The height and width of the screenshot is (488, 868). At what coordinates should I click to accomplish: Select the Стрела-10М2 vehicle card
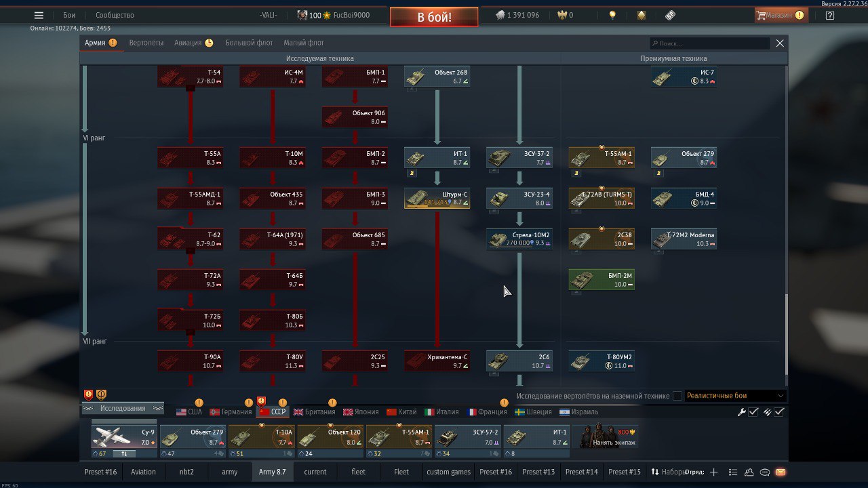[519, 239]
